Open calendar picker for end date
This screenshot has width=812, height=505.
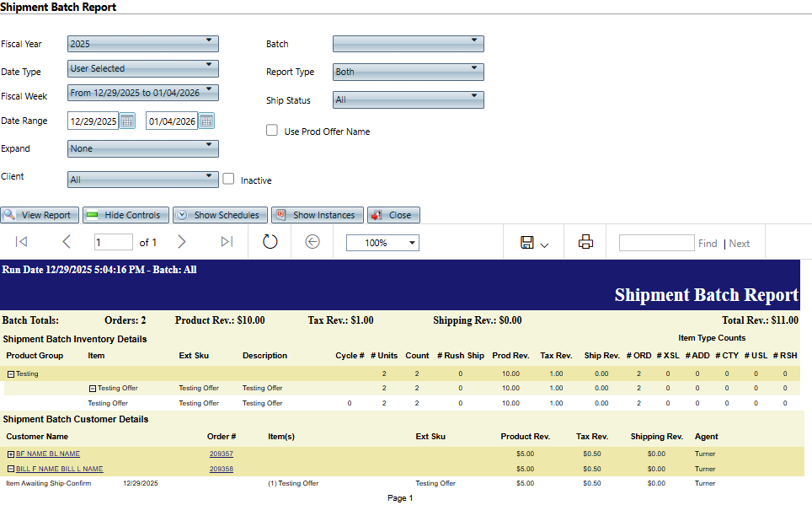point(206,121)
